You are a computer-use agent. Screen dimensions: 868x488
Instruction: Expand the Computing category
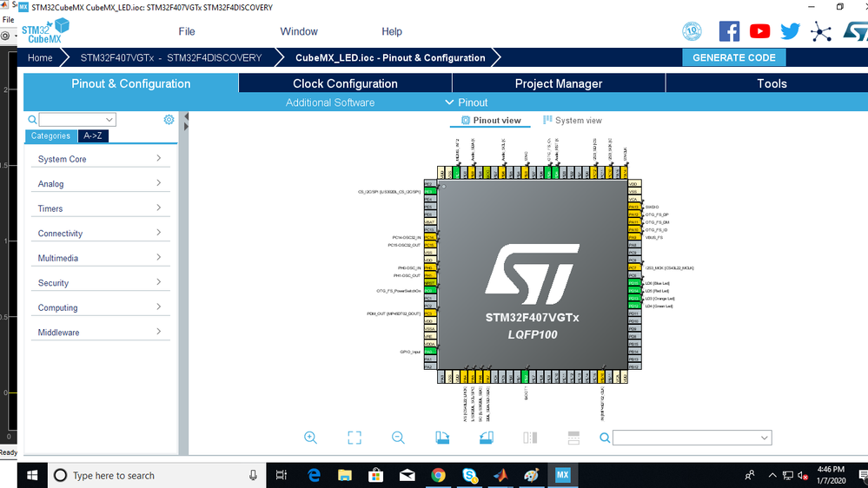(100, 307)
